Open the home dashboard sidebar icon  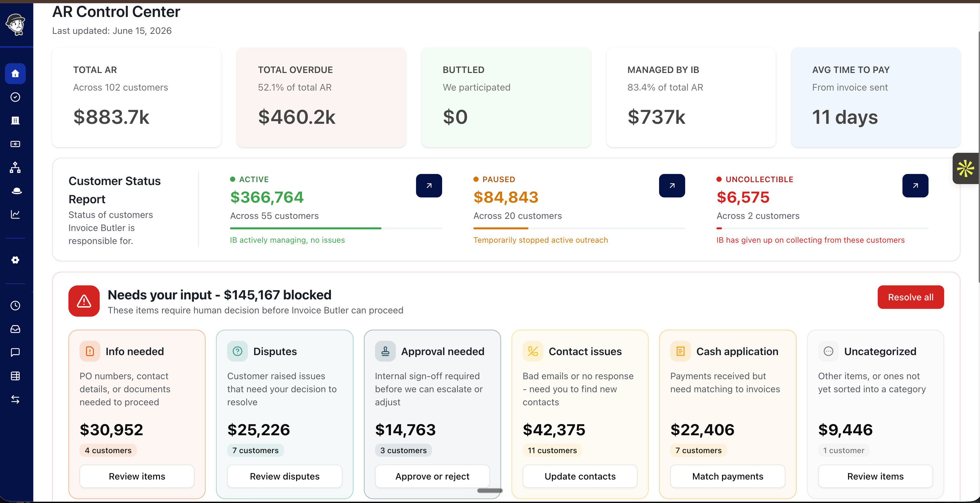pos(15,73)
